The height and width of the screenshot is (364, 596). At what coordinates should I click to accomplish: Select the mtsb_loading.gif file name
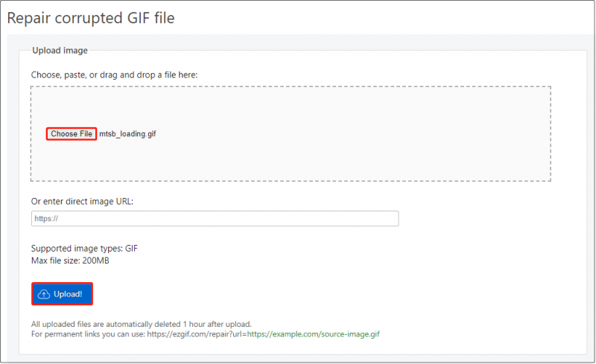tap(127, 134)
